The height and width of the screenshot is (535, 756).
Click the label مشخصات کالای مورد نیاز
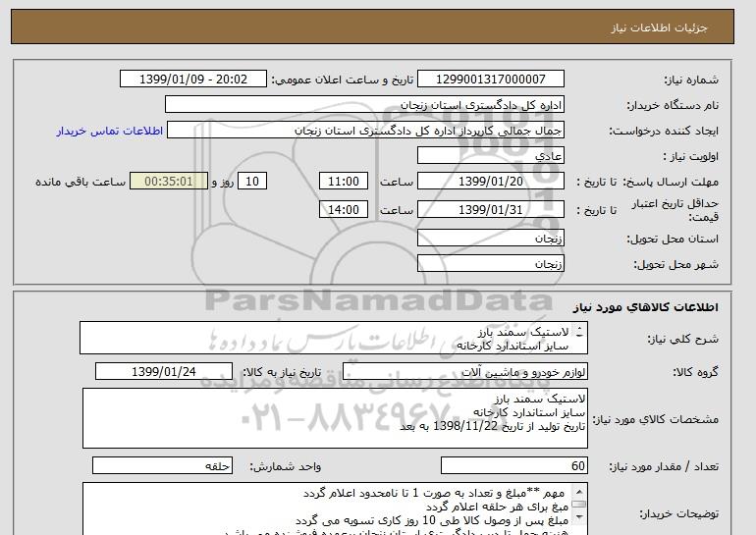[x=656, y=419]
